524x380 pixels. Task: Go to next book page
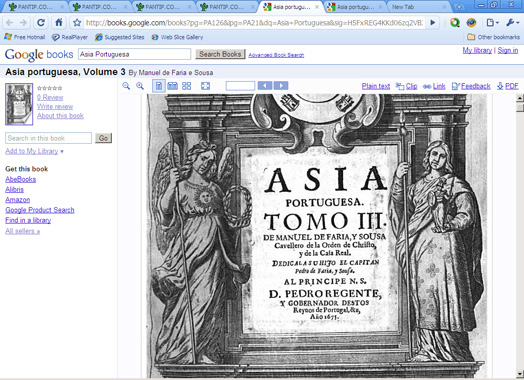(281, 86)
